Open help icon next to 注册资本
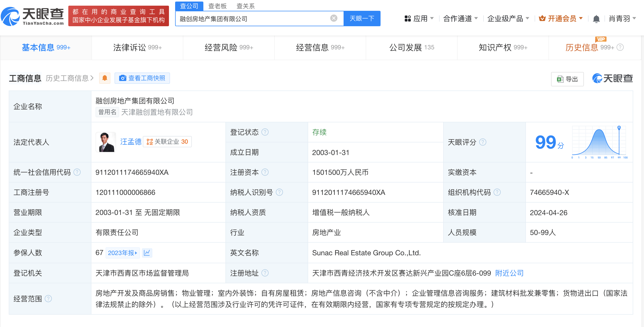This screenshot has width=644, height=327. point(265,172)
